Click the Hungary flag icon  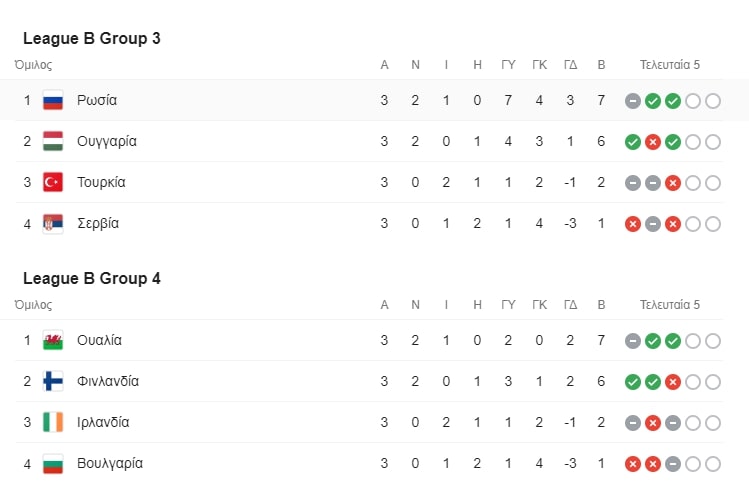point(53,141)
